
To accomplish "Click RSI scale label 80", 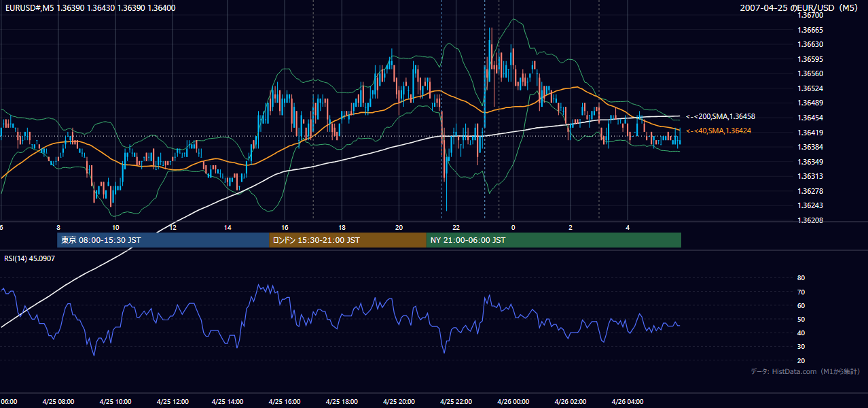I will [801, 278].
